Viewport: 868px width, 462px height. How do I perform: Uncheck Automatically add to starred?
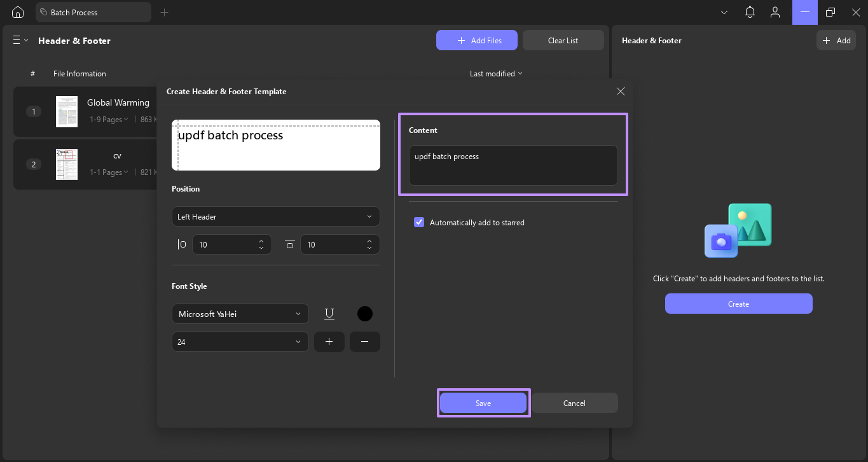pos(419,222)
